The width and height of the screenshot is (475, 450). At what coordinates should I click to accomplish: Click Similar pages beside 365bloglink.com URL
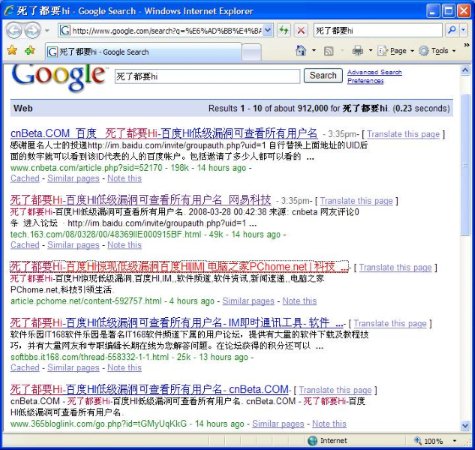click(x=278, y=424)
